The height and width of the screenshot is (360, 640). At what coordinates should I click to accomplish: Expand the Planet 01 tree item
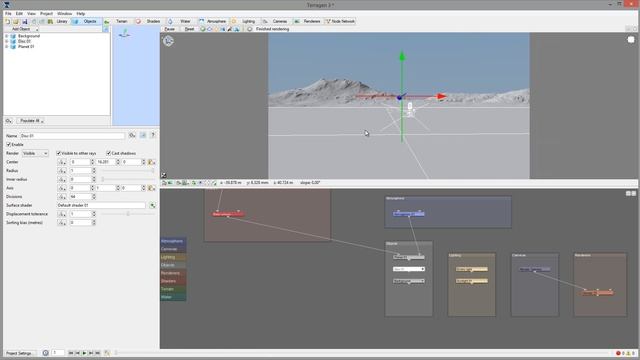coord(7,47)
